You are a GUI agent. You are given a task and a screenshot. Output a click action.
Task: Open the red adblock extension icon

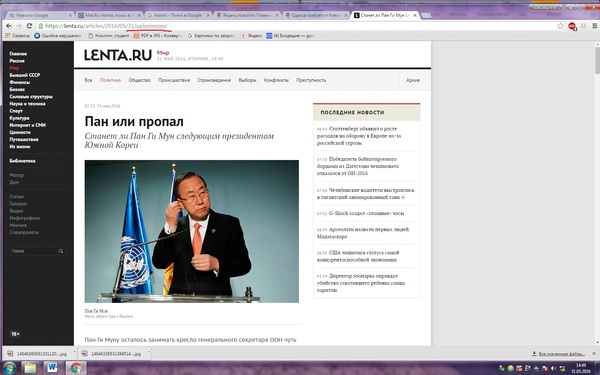(x=572, y=26)
